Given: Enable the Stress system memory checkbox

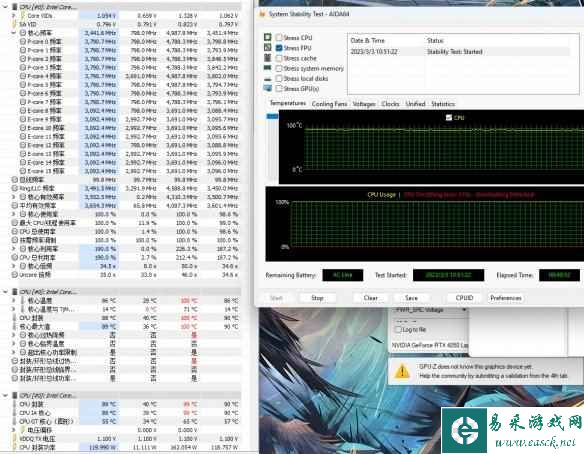Looking at the screenshot, I should [x=279, y=69].
